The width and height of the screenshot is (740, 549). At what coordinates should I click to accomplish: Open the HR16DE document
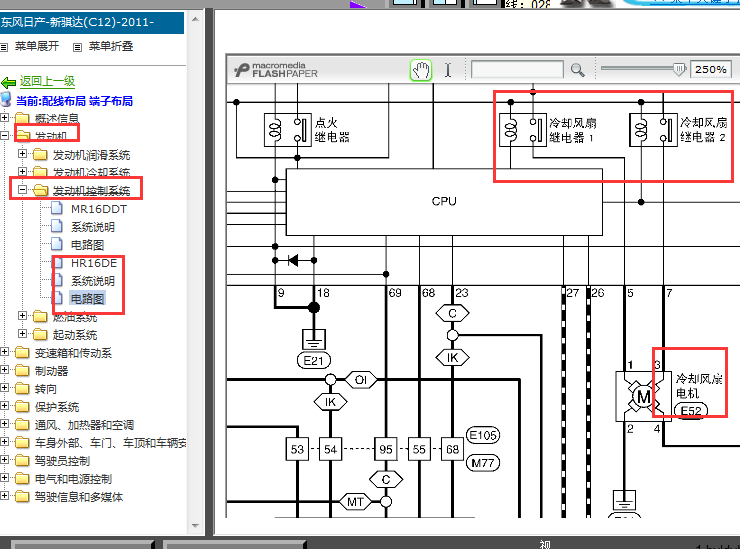[x=94, y=263]
